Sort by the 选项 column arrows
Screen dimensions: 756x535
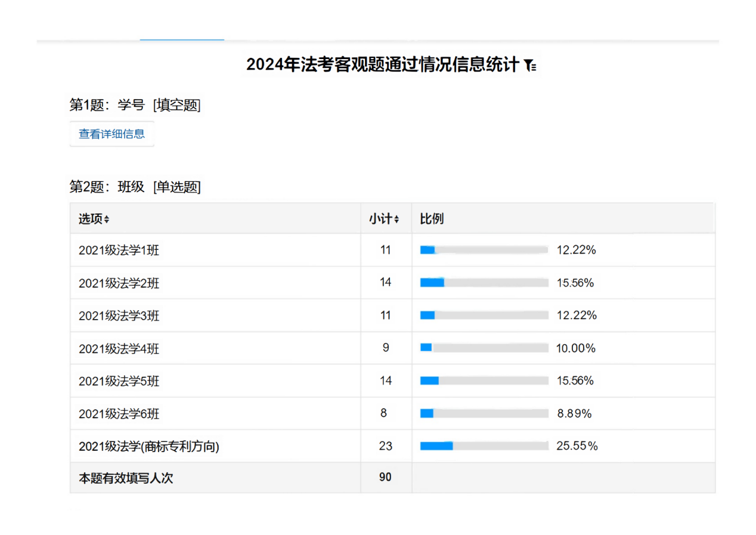(x=107, y=219)
